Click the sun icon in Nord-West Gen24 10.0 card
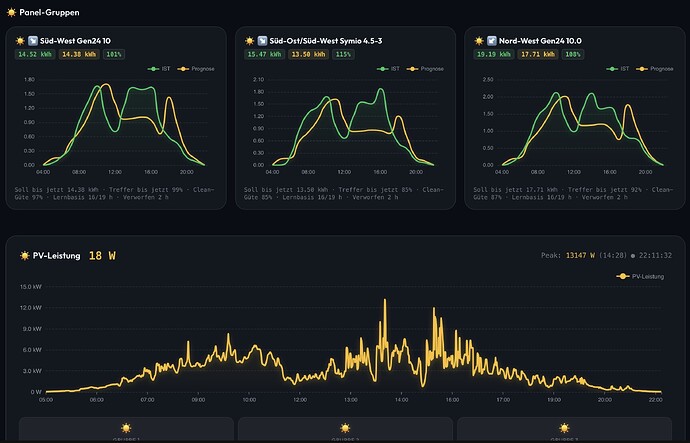 (x=479, y=41)
